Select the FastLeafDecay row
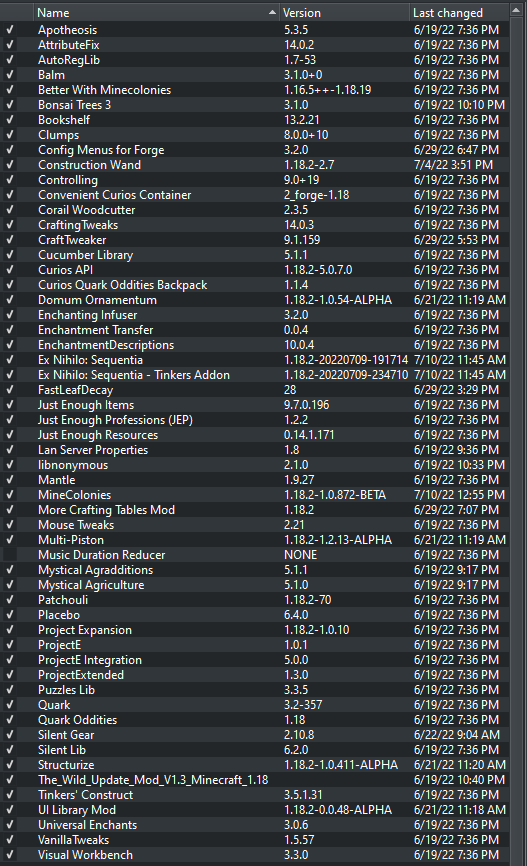The image size is (527, 866). click(254, 390)
